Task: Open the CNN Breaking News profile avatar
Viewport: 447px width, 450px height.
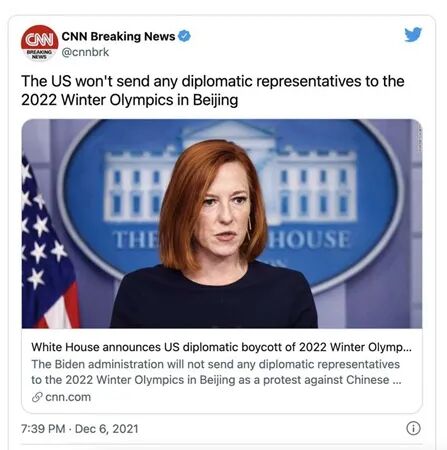Action: 40,43
